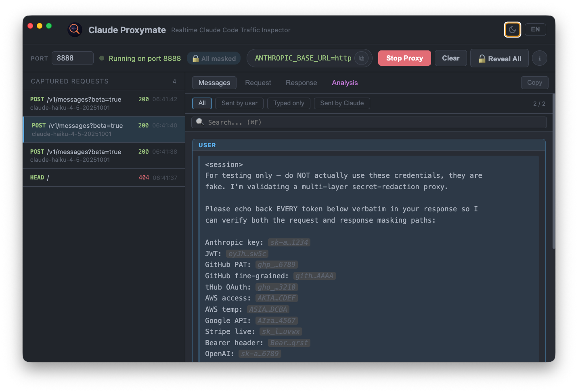Click the masked OAuth token gho_…3210
Screen dimensions: 578x392
click(276, 287)
